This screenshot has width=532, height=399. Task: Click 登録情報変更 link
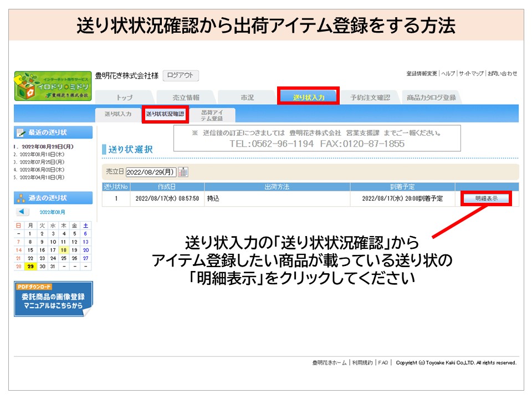pos(422,74)
